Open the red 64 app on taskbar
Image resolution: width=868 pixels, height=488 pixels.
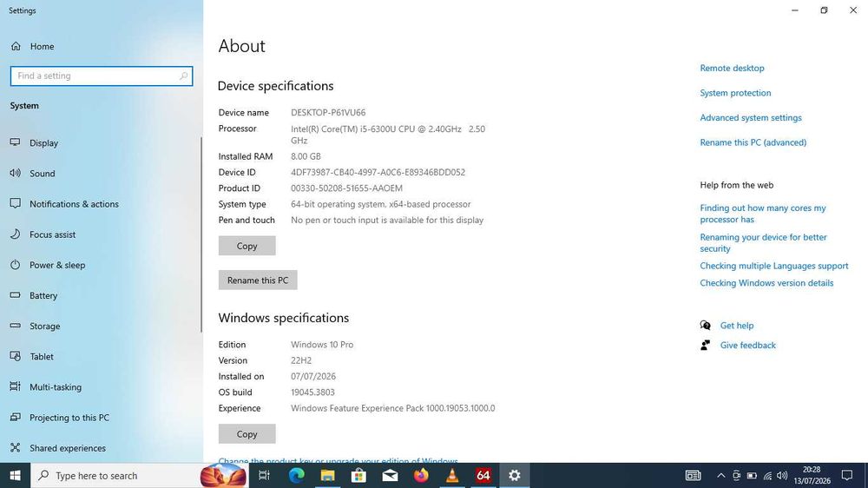point(483,475)
